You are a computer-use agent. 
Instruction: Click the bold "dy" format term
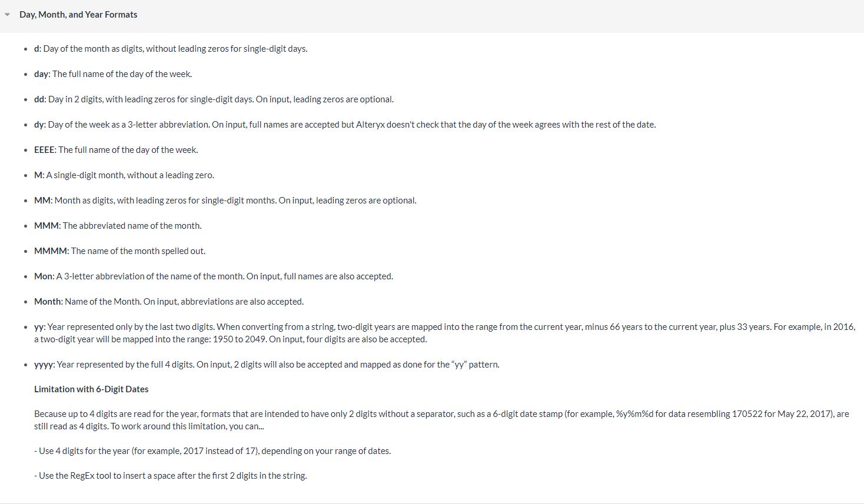click(x=39, y=125)
